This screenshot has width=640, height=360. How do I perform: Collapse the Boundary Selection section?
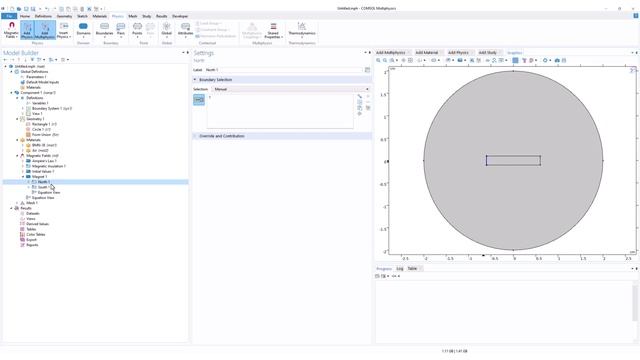195,80
